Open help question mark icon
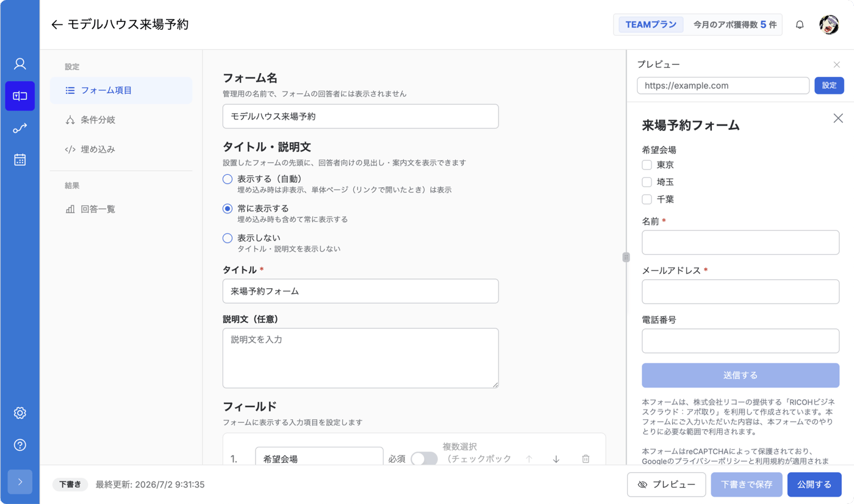The height and width of the screenshot is (504, 854). point(20,445)
